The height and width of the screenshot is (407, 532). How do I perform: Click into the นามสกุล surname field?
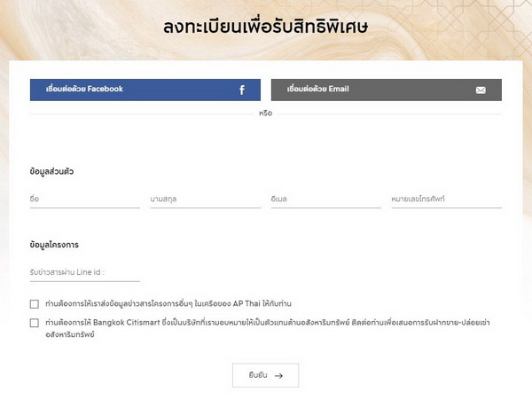(205, 200)
